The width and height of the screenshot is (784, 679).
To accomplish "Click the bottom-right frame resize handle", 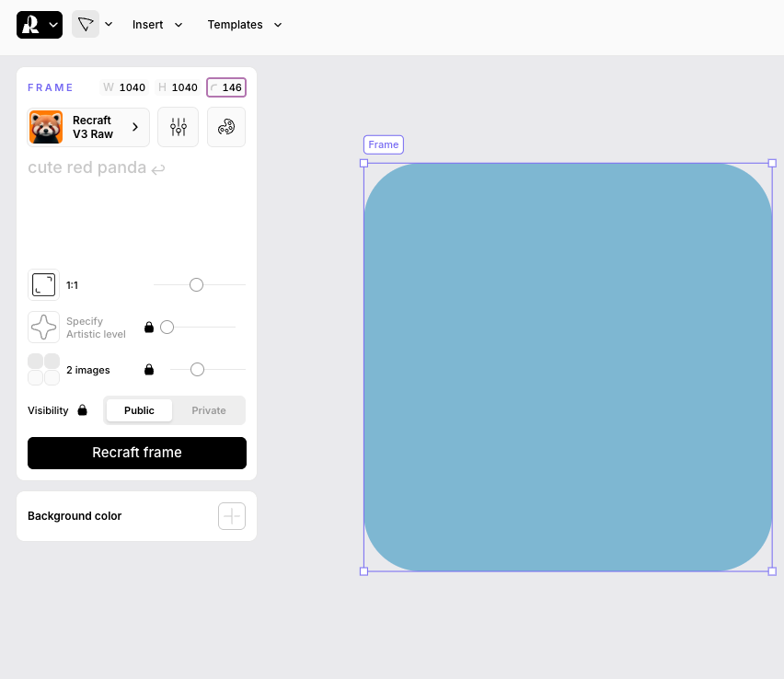I will coord(772,571).
